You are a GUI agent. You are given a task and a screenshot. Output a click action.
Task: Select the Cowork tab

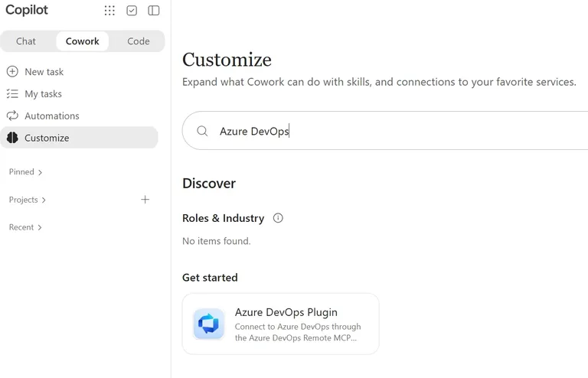(83, 41)
